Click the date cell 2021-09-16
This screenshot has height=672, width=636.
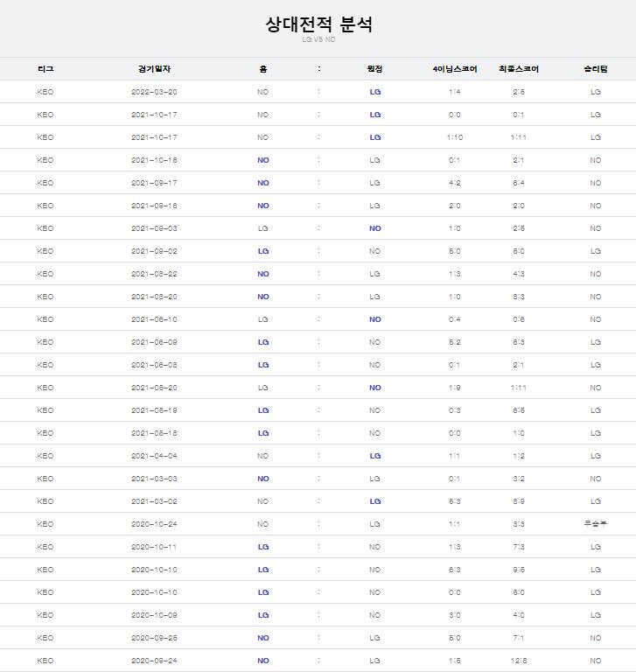(154, 206)
